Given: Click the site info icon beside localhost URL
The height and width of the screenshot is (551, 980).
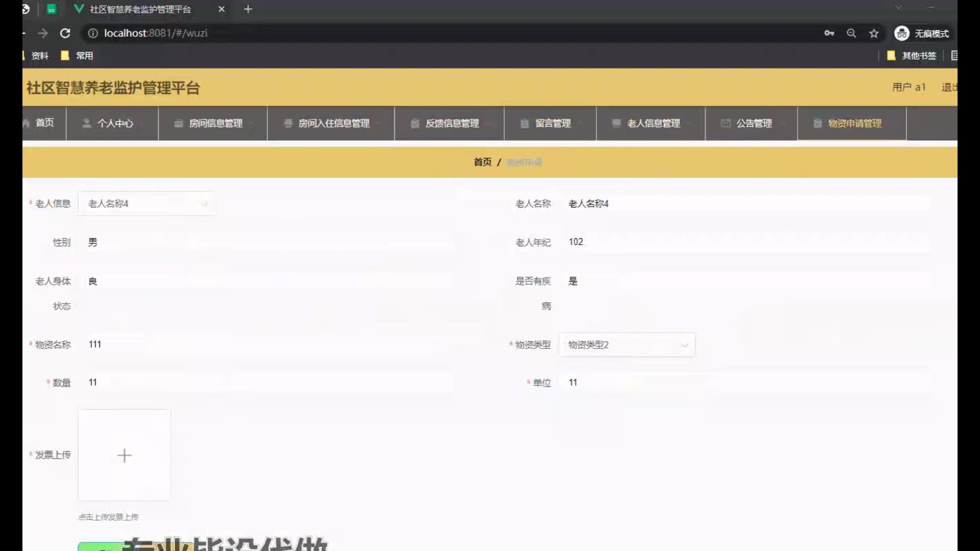Looking at the screenshot, I should click(93, 33).
